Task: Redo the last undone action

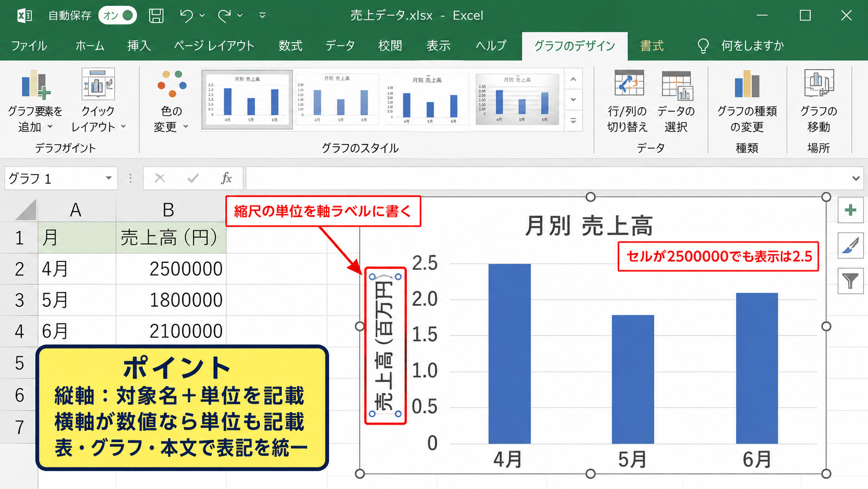Action: (x=224, y=16)
